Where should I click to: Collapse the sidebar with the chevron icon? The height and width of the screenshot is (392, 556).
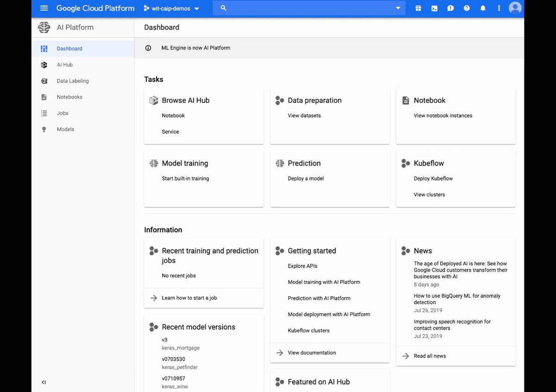44,382
